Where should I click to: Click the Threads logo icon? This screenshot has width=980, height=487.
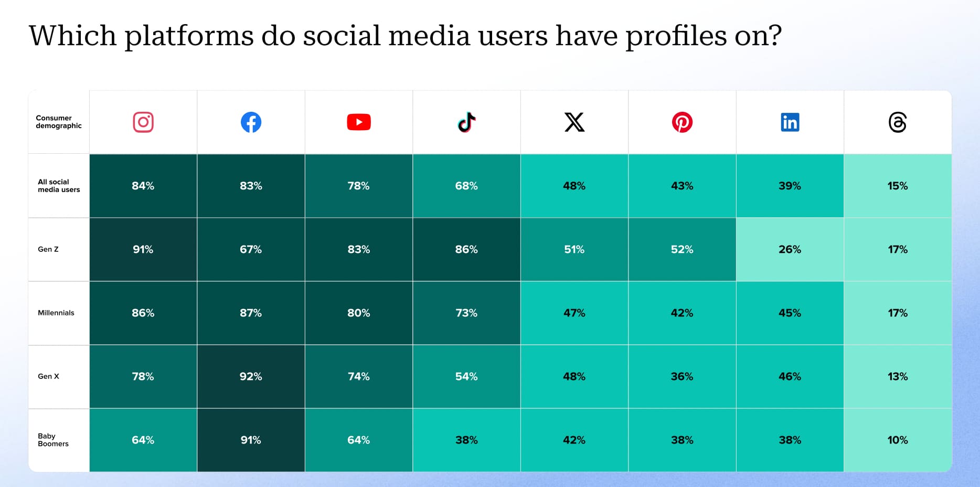coord(898,122)
